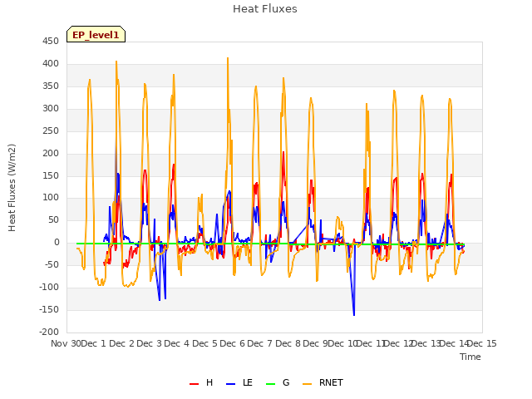
Task: Click the red H legend color marker
Action: pos(194,384)
